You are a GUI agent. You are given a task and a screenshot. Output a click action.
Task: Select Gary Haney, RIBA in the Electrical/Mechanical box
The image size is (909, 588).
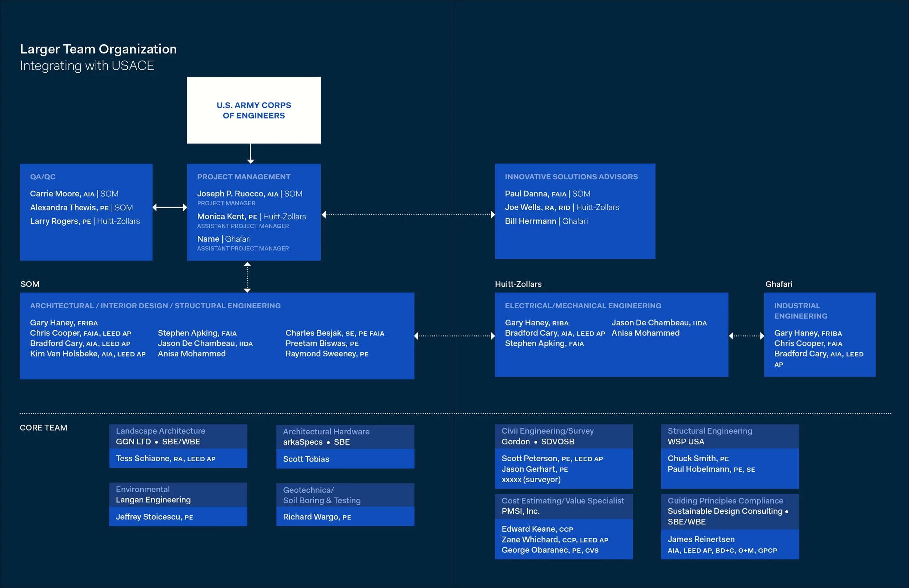(537, 323)
